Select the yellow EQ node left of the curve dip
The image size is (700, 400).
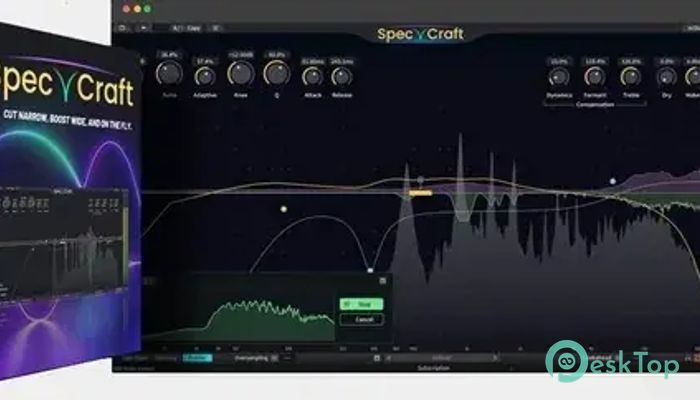coord(284,209)
